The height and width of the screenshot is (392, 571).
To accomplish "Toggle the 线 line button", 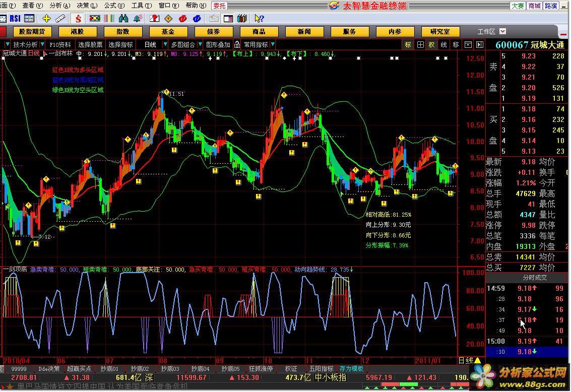I will pos(444,44).
